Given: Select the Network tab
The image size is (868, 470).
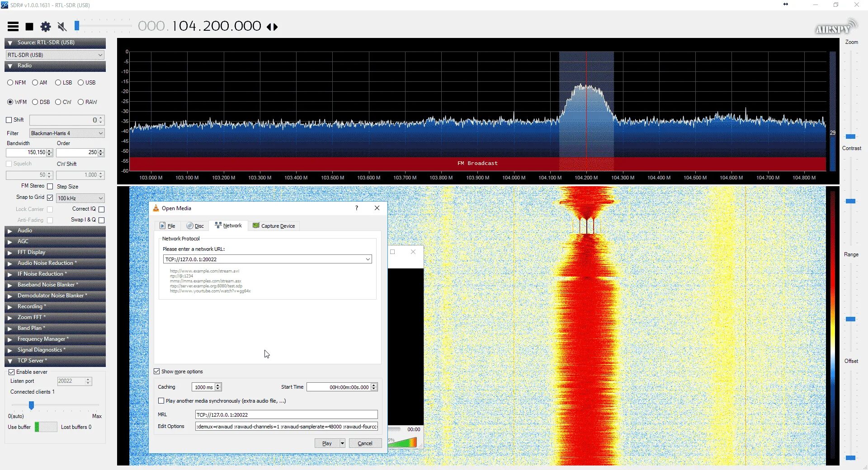Looking at the screenshot, I should click(228, 226).
